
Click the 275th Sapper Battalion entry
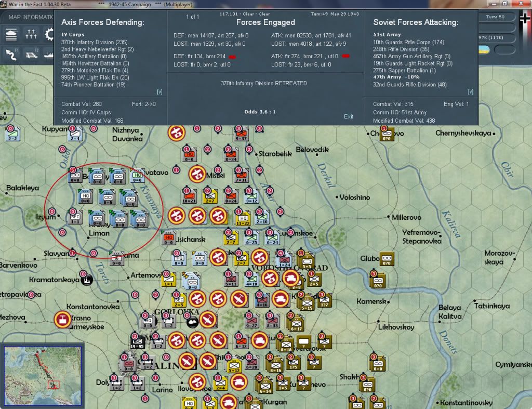click(404, 71)
